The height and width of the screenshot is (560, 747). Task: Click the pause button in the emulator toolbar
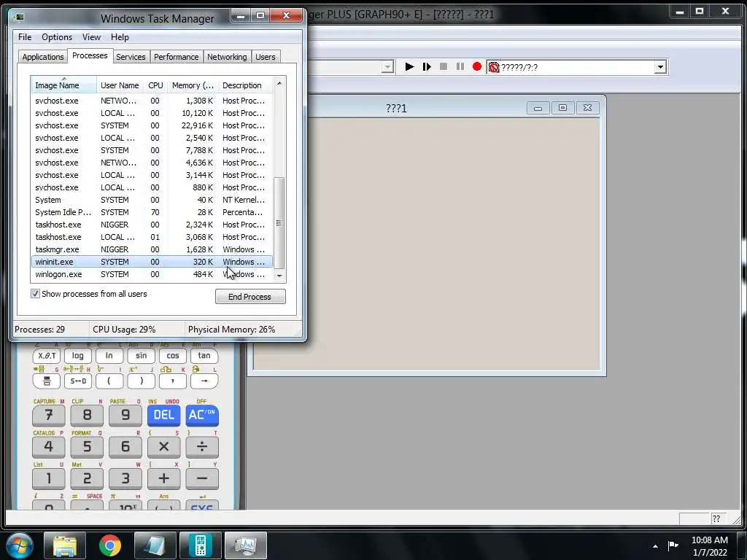[x=460, y=66]
